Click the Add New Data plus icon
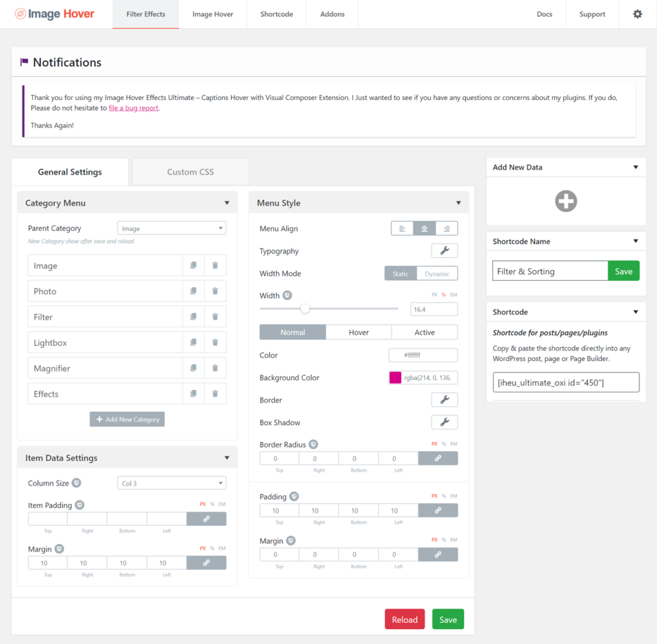Image resolution: width=657 pixels, height=644 pixels. tap(566, 201)
